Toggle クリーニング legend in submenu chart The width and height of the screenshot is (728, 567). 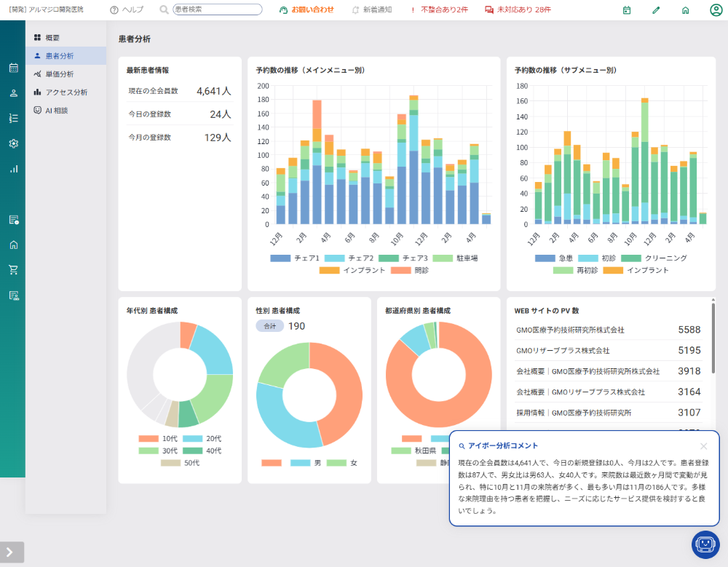point(654,258)
